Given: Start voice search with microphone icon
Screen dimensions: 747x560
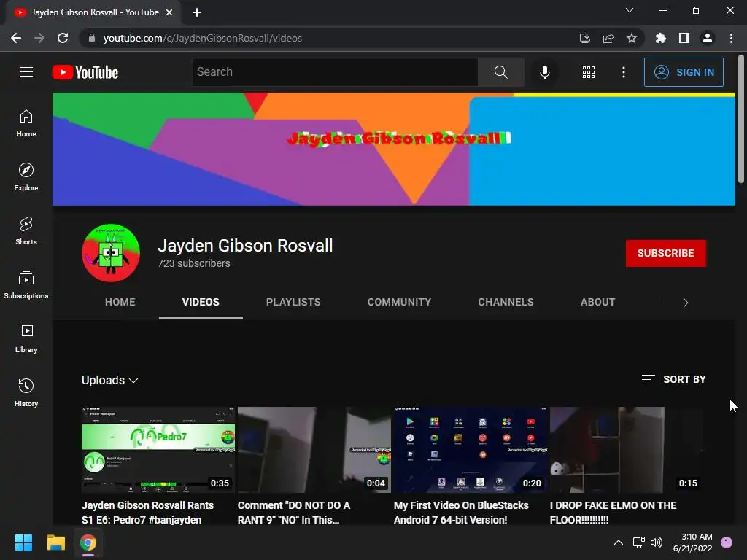Looking at the screenshot, I should [x=544, y=72].
